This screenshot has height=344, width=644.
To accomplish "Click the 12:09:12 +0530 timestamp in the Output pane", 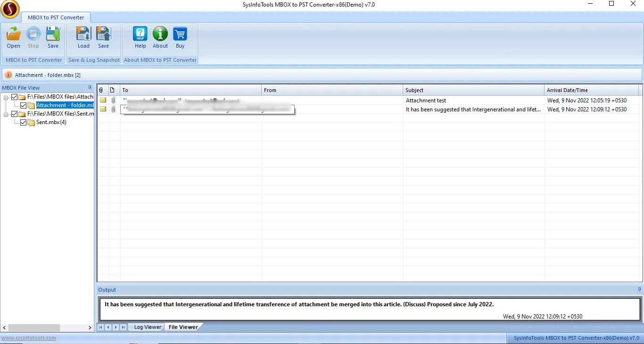I will (x=543, y=316).
